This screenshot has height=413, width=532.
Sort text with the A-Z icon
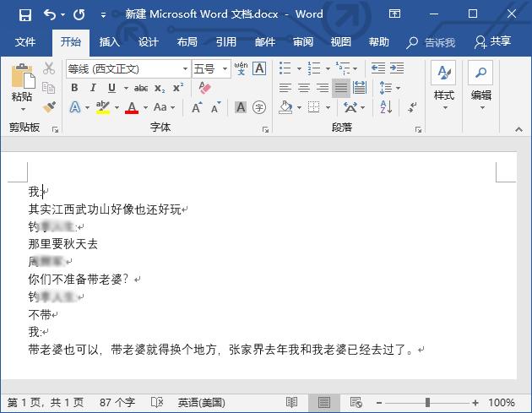(386, 107)
